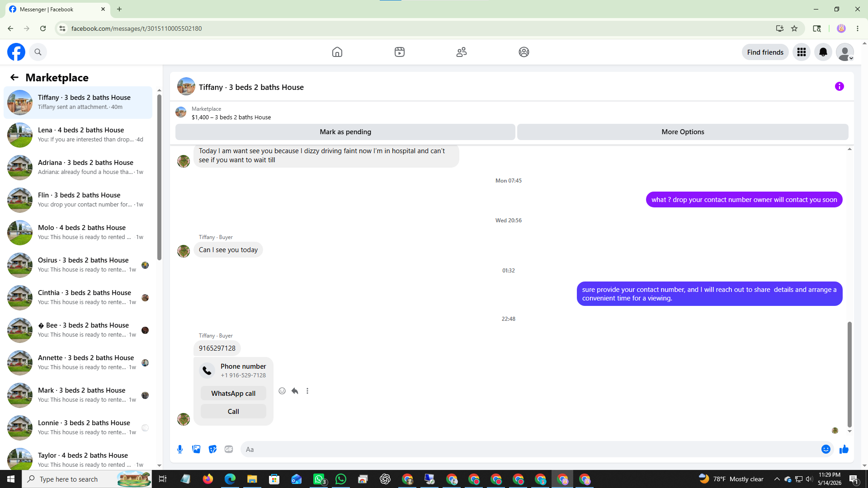Click the chat messages scrollbar
Viewport: 868px width, 488px height.
point(849,374)
